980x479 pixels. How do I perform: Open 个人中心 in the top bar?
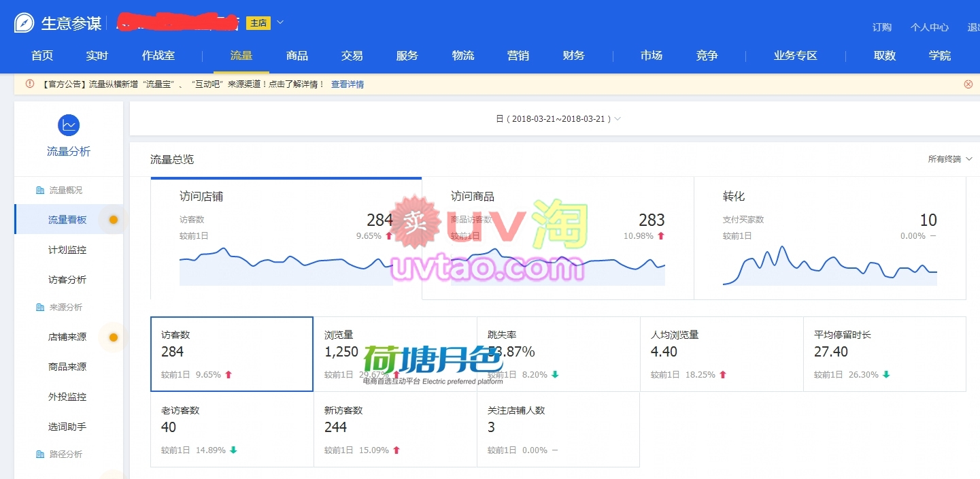point(929,27)
